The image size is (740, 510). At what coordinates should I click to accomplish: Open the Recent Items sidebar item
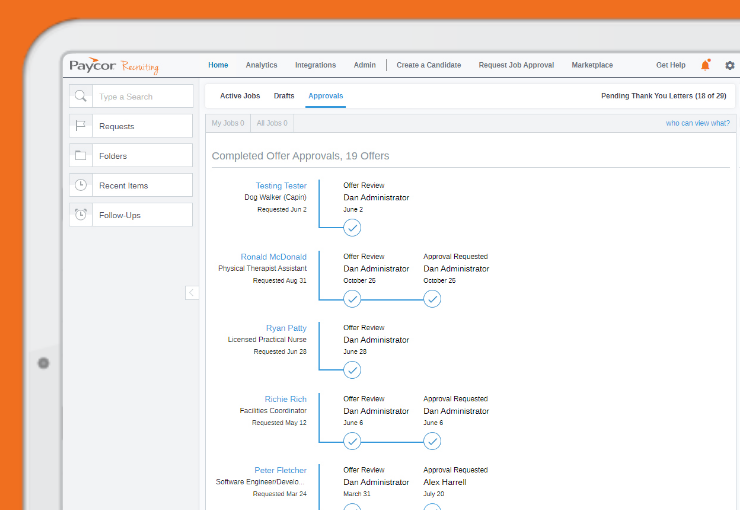coord(131,185)
